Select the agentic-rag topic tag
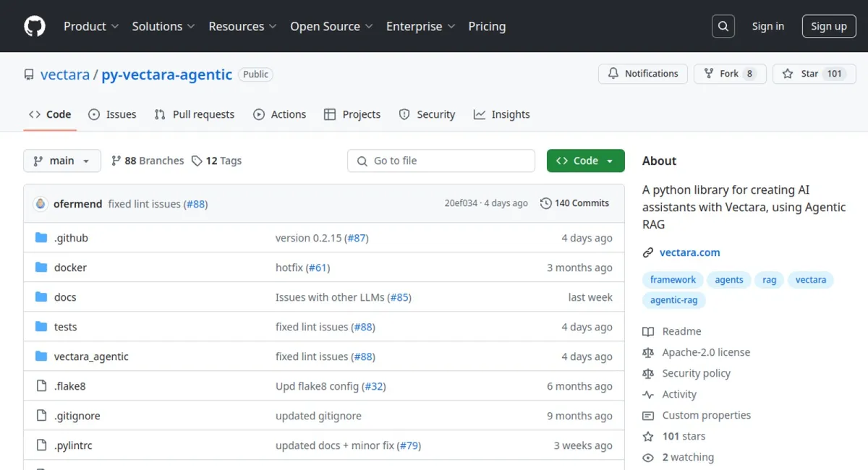 (674, 300)
